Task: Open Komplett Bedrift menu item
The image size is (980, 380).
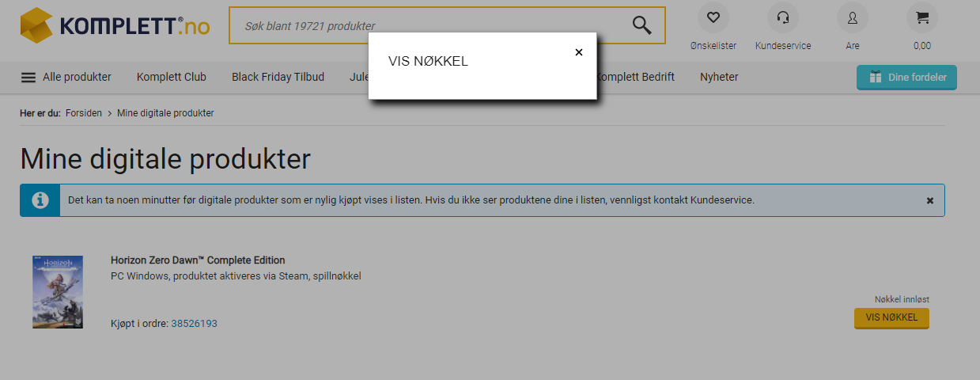Action: point(636,77)
